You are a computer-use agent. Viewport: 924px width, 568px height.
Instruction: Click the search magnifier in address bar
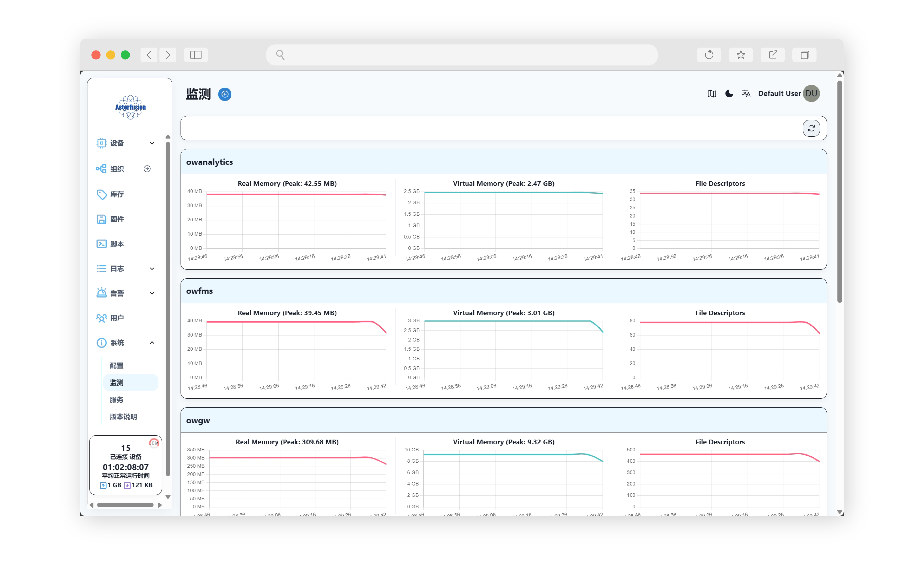click(x=280, y=55)
